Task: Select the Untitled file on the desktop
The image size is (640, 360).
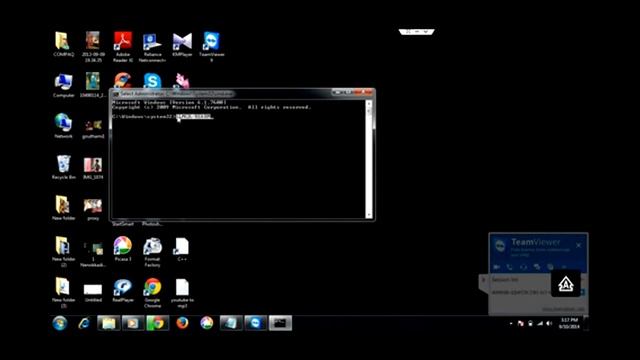Action: (x=93, y=293)
